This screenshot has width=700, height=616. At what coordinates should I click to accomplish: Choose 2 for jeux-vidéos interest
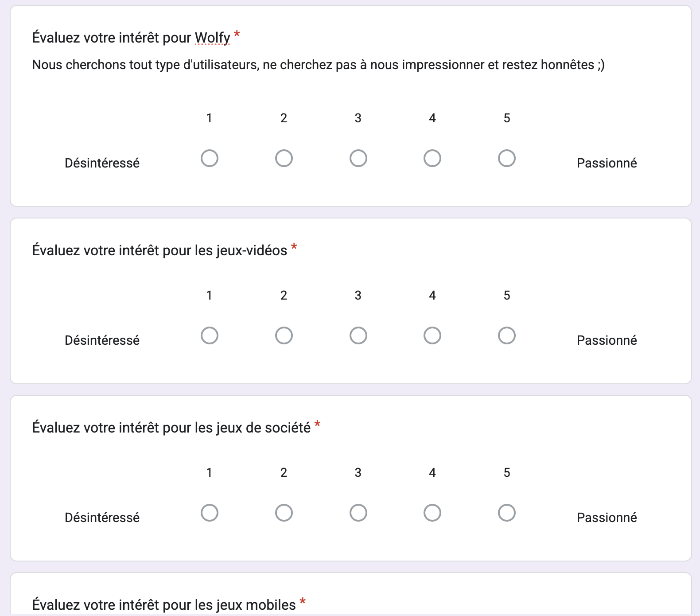284,335
